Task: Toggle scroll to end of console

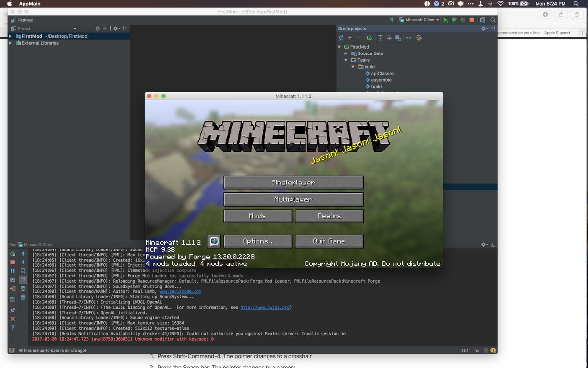Action: tap(23, 280)
